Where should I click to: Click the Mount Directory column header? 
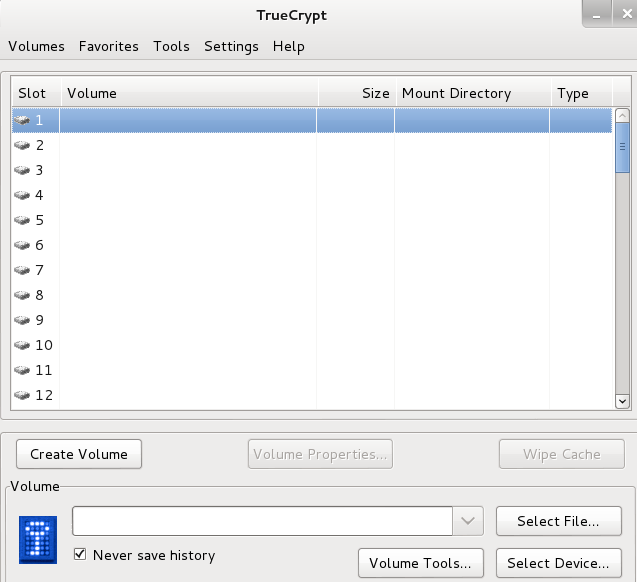(x=473, y=93)
